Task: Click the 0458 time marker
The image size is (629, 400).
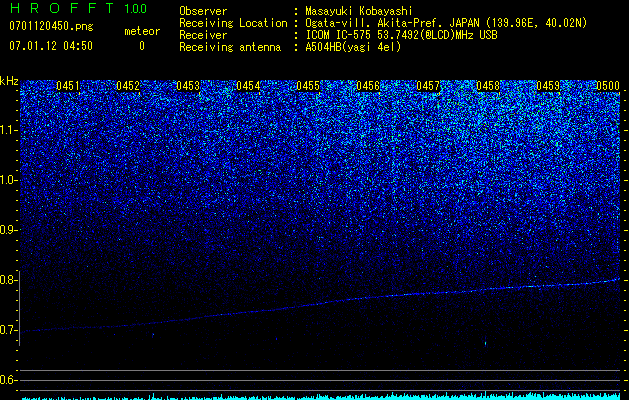Action: coord(488,86)
